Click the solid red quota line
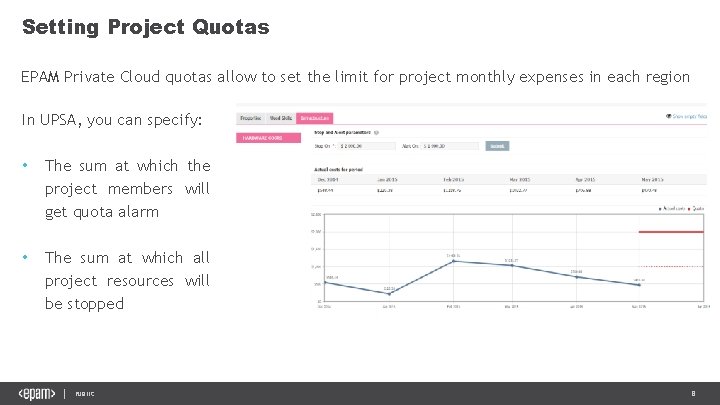720x405 pixels. click(x=671, y=232)
